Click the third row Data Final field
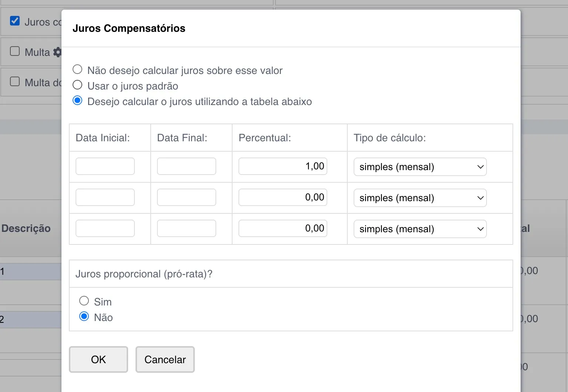The height and width of the screenshot is (392, 568). 187,229
